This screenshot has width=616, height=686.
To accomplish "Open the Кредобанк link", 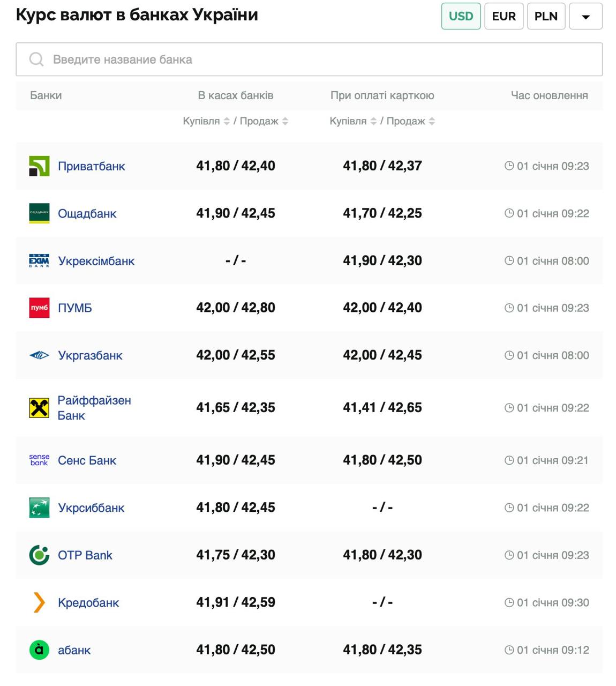I will pyautogui.click(x=88, y=603).
